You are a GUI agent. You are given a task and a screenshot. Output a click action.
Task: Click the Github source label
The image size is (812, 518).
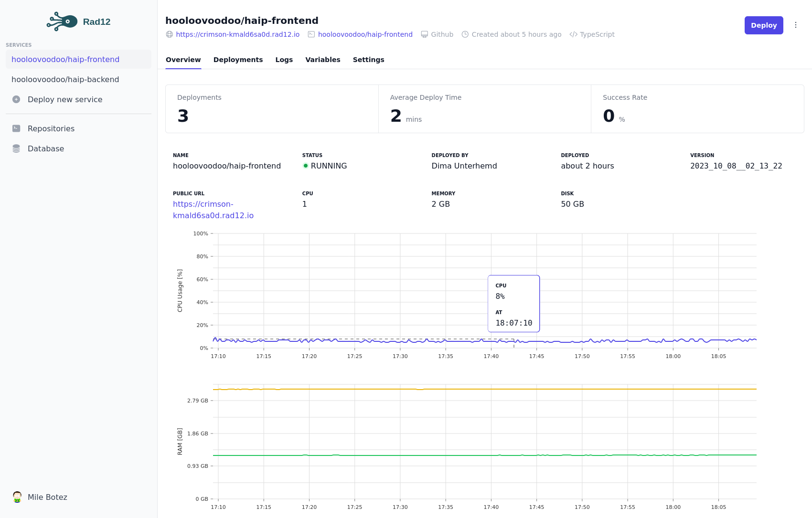coord(442,34)
